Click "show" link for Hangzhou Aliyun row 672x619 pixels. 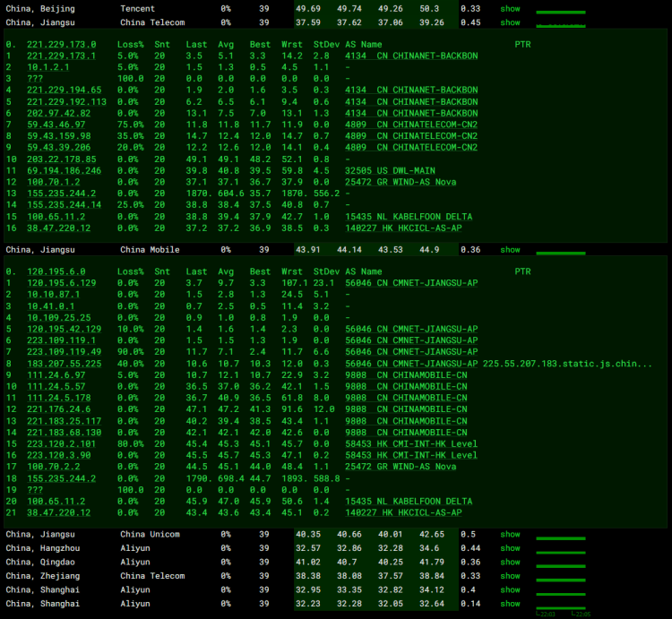click(510, 548)
